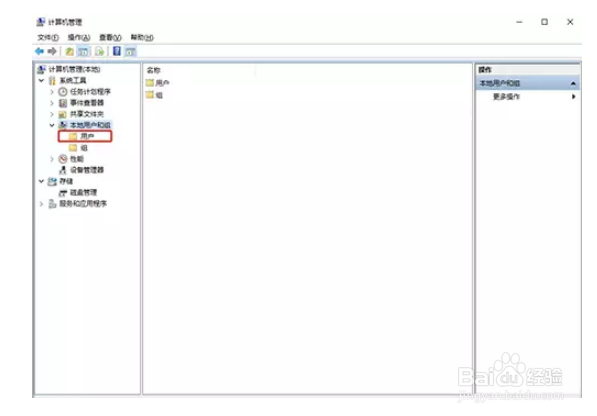The height and width of the screenshot is (416, 597).
Task: Close the 计算机管理 window
Action: point(570,22)
